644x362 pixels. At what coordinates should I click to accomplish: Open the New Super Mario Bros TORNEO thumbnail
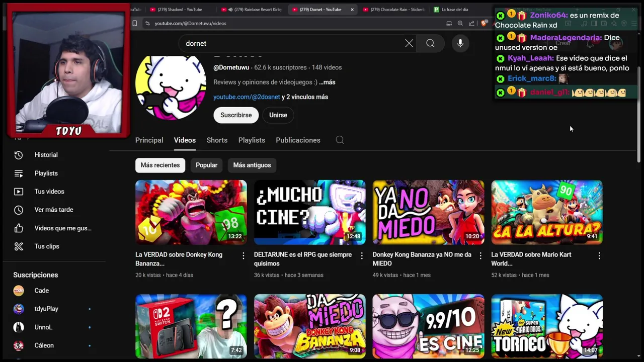(x=547, y=326)
